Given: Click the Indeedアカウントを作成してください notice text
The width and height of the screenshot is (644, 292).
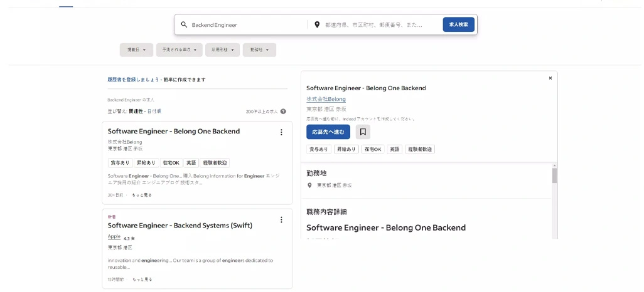Looking at the screenshot, I should point(361,119).
